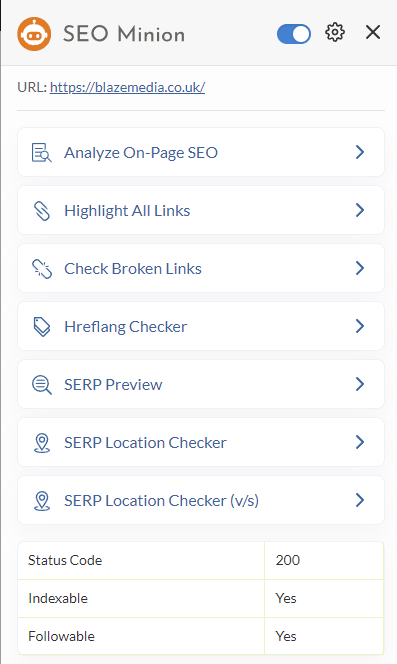The height and width of the screenshot is (664, 397).
Task: Open the Highlight All Links menu item
Action: (201, 210)
